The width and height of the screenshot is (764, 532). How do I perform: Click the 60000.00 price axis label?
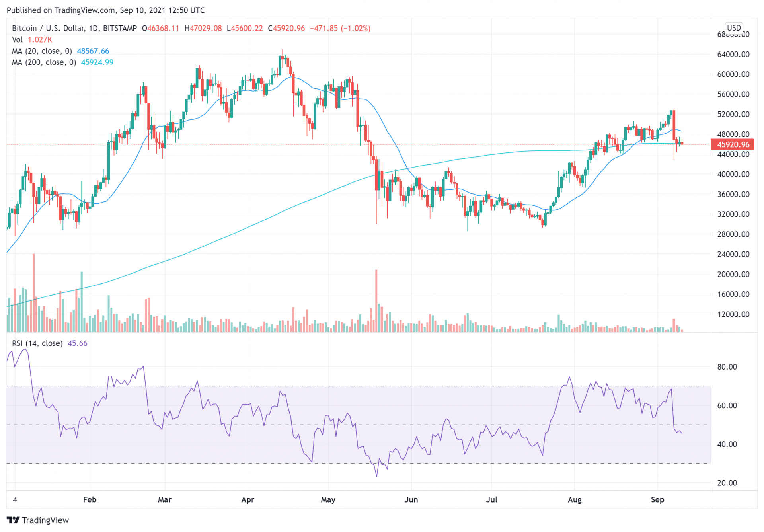coord(733,74)
